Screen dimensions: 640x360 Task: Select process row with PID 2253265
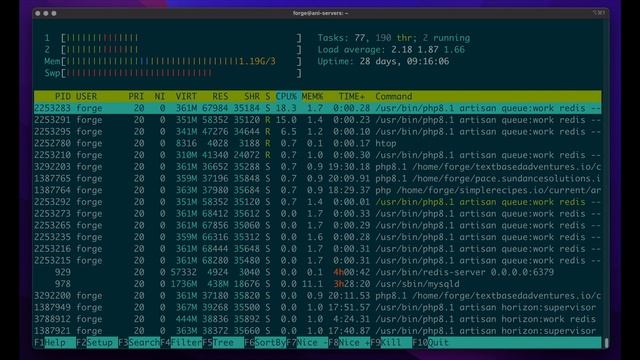point(318,225)
